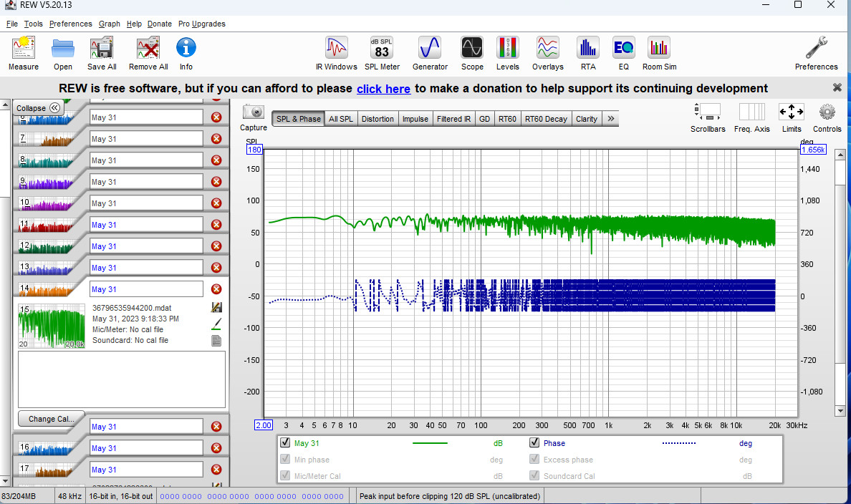Edit measurement 12 name field
This screenshot has width=851, height=504.
point(147,246)
